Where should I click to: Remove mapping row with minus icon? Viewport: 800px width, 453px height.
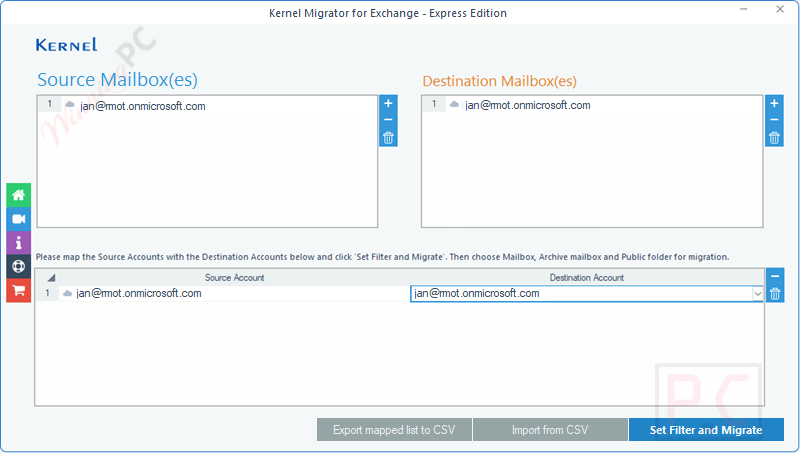click(775, 276)
